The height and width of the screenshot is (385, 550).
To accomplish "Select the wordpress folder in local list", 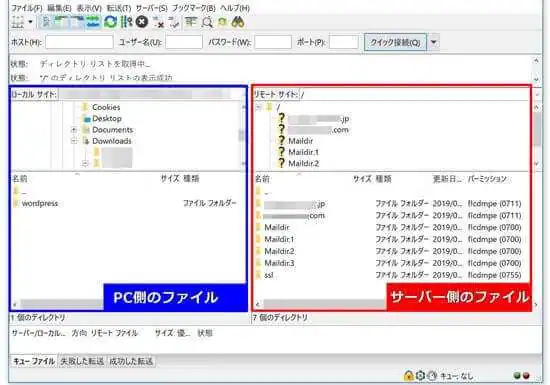I will tap(40, 203).
